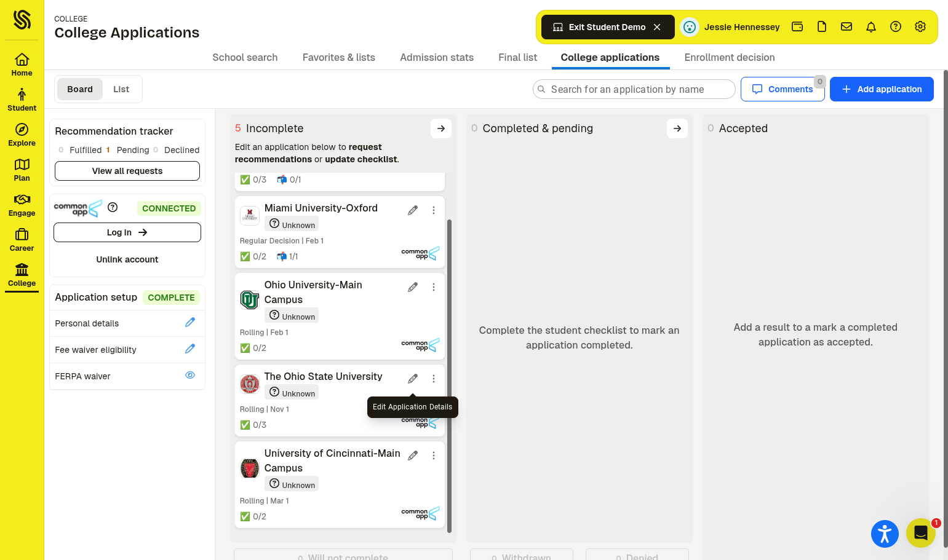Open the Home sidebar section
The height and width of the screenshot is (560, 948).
pyautogui.click(x=22, y=65)
